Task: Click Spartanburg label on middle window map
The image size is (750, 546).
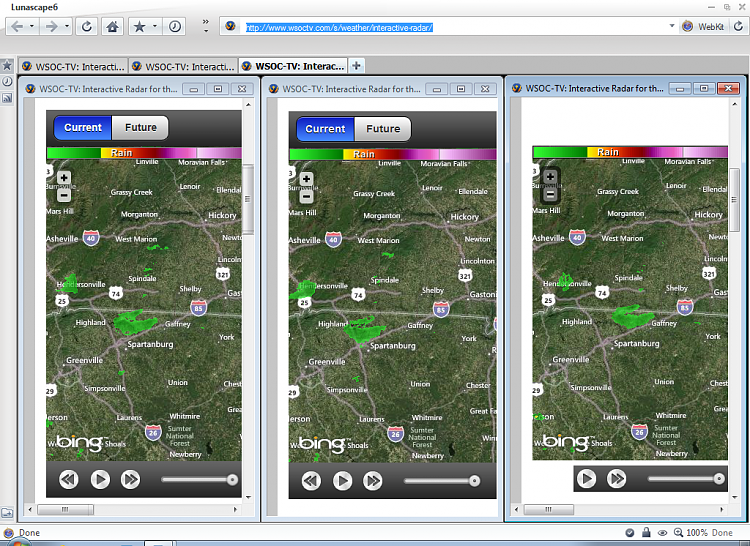Action: tap(393, 346)
